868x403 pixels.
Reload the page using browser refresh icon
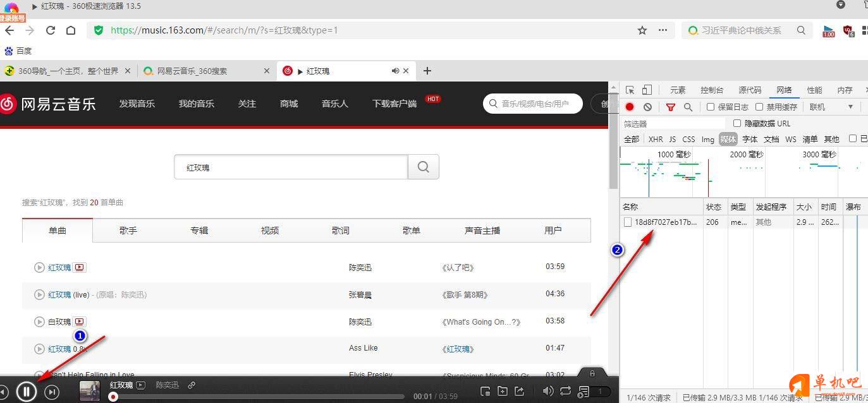[x=51, y=30]
